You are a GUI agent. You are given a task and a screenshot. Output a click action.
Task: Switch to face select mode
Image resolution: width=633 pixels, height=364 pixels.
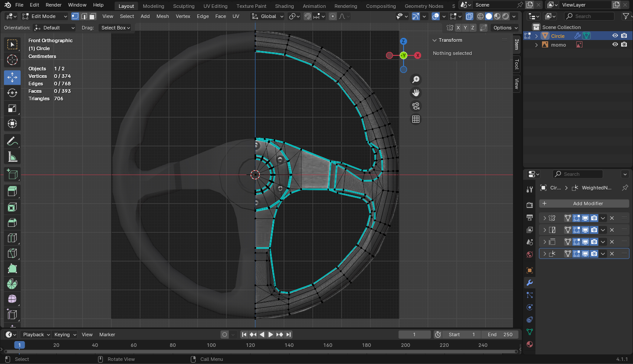(x=92, y=16)
